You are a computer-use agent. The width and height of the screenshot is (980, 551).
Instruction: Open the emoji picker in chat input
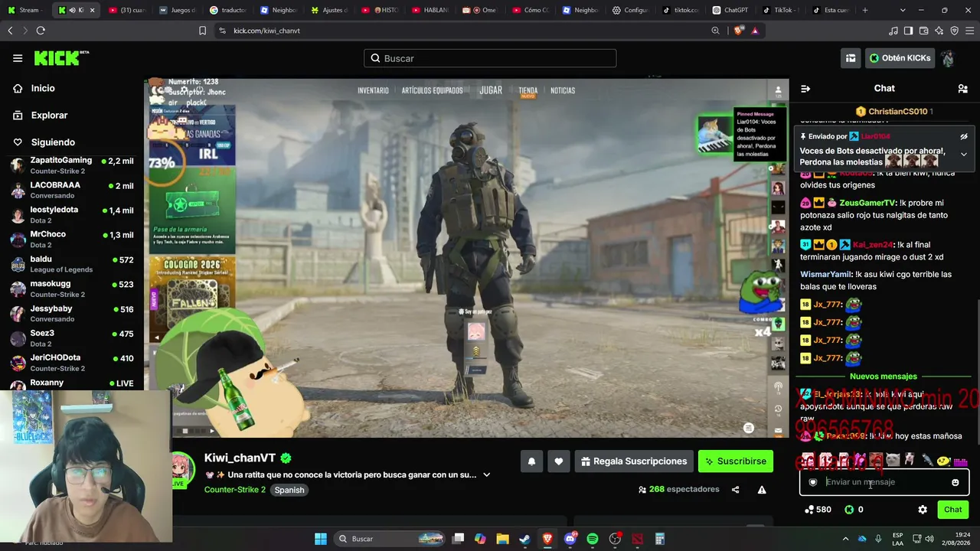(955, 482)
